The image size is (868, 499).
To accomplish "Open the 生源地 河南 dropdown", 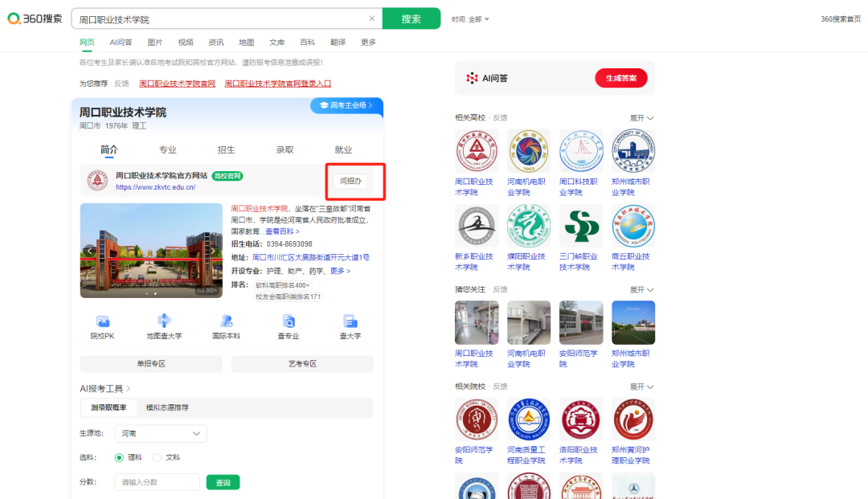I will point(161,434).
